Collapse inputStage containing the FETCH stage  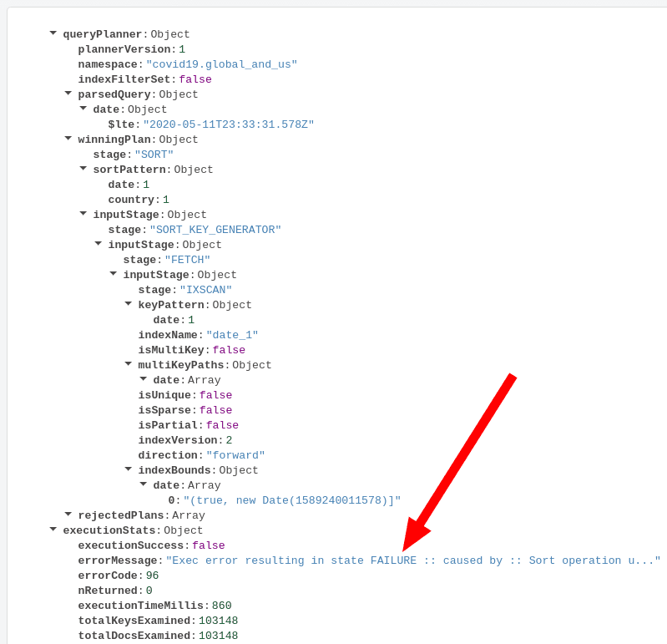99,244
